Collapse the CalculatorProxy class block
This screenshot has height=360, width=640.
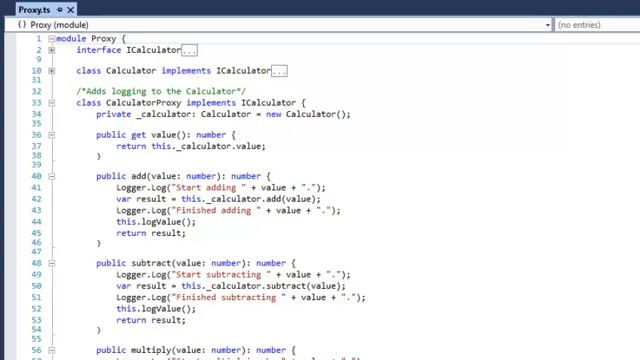tap(51, 103)
